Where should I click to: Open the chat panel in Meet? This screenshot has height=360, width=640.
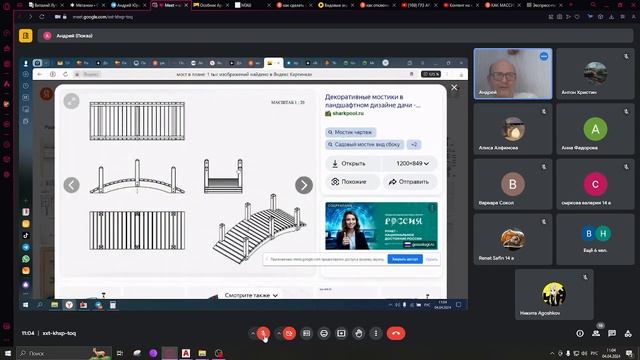tap(612, 333)
